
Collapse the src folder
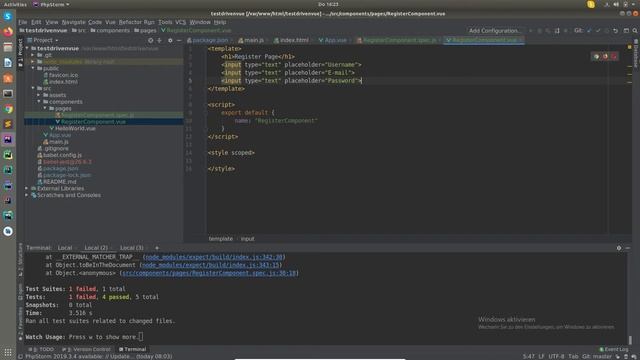coord(33,88)
